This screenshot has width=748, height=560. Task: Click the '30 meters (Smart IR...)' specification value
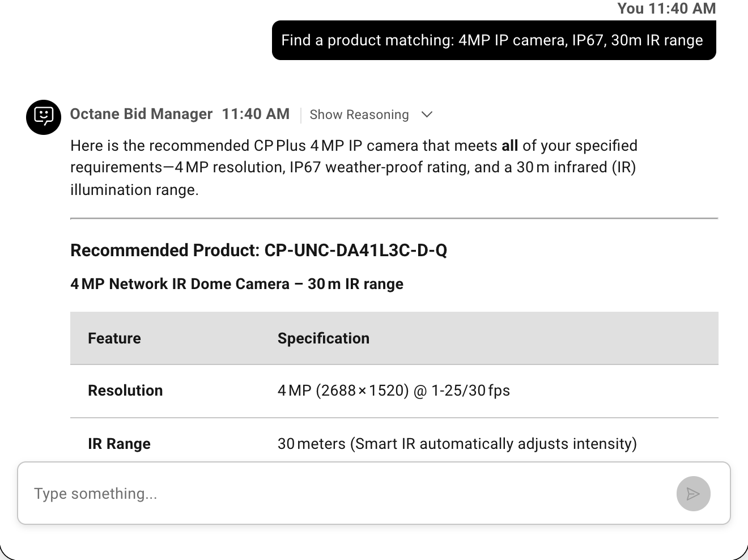click(457, 444)
